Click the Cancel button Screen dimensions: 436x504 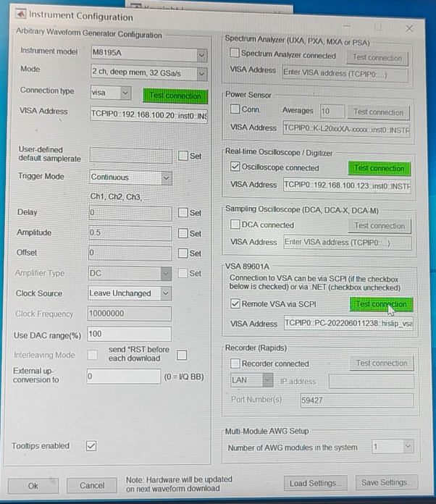(x=92, y=485)
